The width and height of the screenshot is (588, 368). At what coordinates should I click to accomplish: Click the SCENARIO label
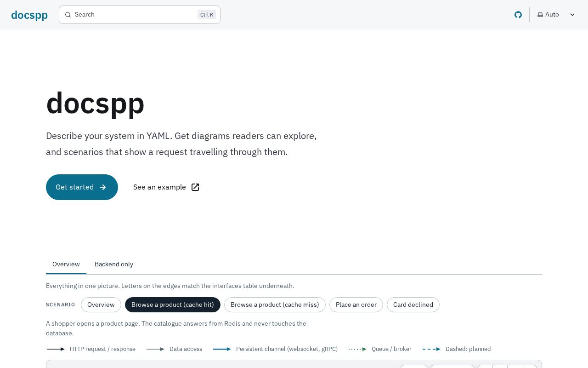tap(61, 305)
